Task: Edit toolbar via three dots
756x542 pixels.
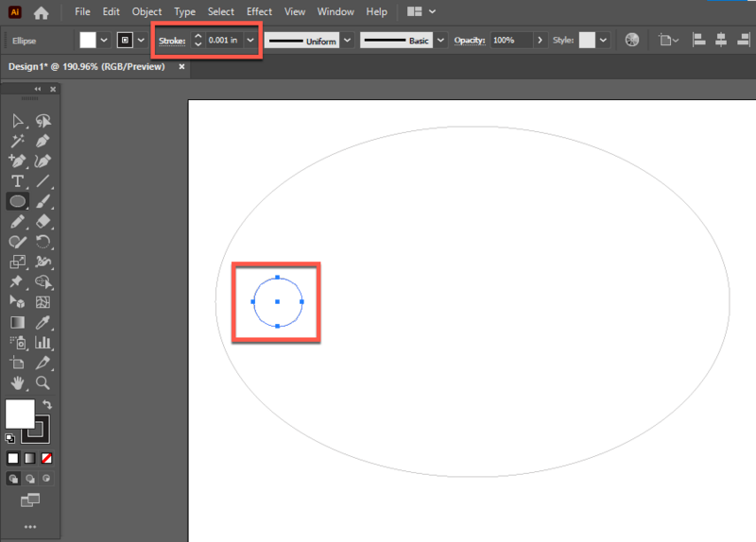Action: tap(30, 527)
